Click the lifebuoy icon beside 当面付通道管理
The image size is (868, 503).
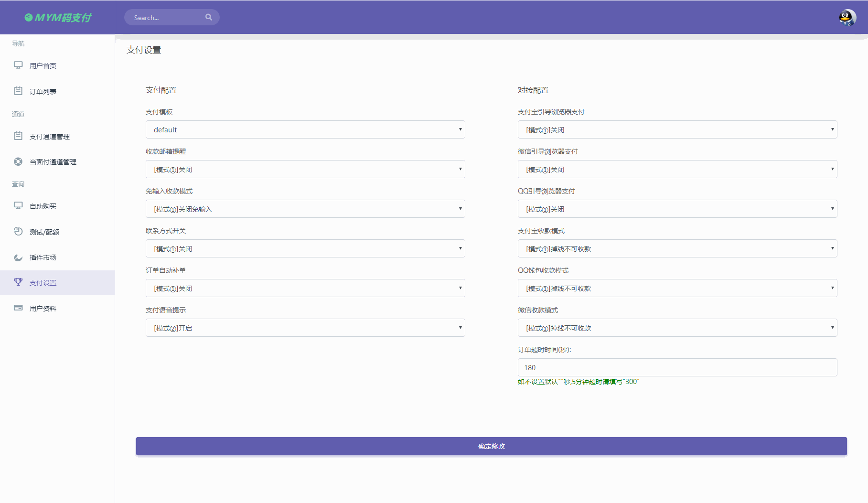click(x=18, y=161)
